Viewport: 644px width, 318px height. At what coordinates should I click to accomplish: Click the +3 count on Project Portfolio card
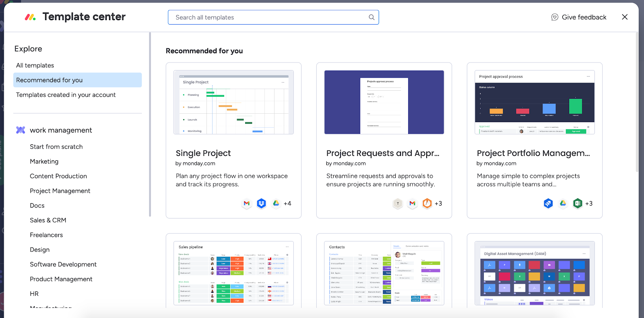tap(589, 204)
